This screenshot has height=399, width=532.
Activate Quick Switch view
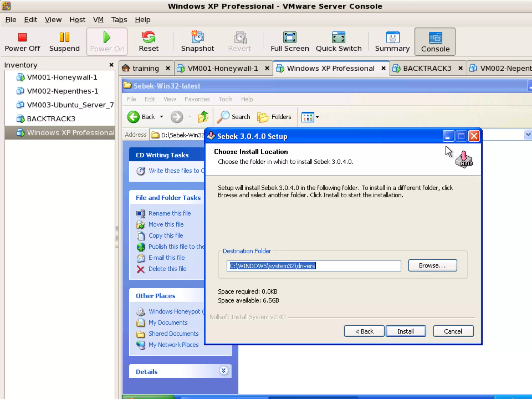point(338,42)
